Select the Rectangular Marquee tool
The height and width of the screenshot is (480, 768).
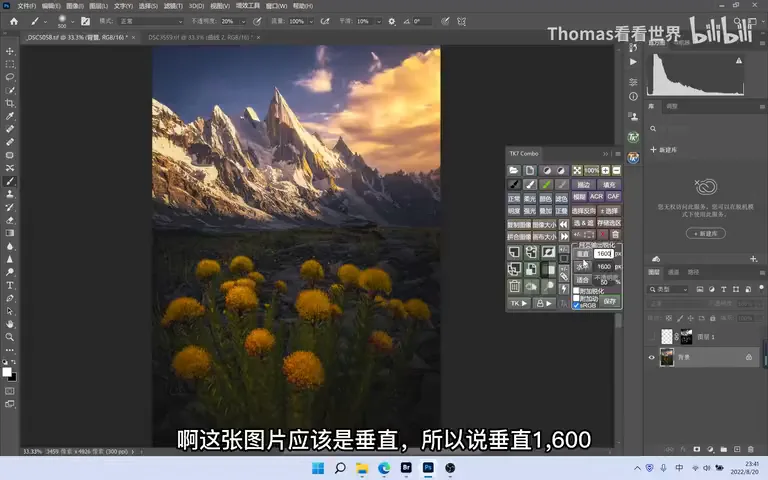tap(10, 64)
